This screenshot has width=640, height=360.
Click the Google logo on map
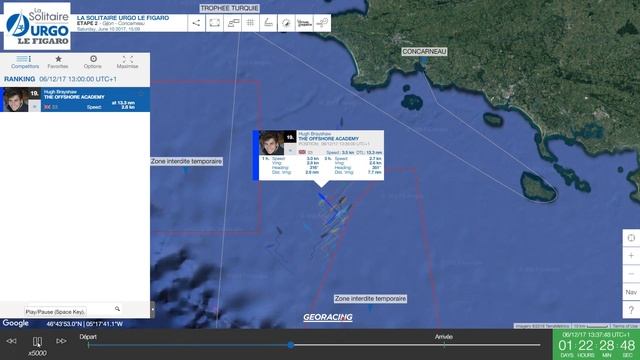16,323
